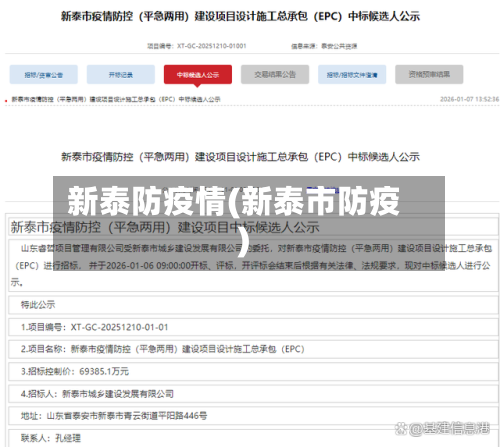This screenshot has width=500, height=447.
Task: Open the gray 交易结果公告 tab
Action: [x=275, y=74]
